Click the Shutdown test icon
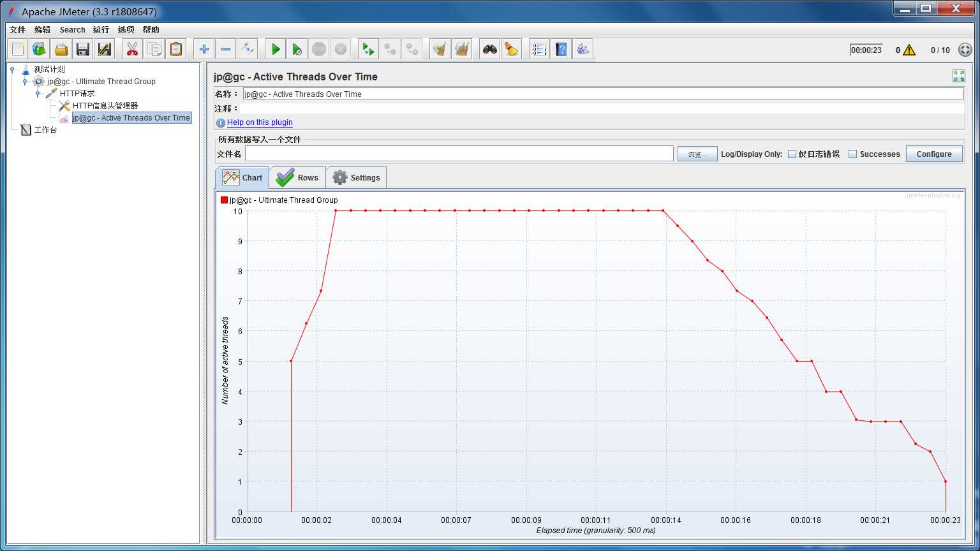The height and width of the screenshot is (551, 980). (341, 49)
